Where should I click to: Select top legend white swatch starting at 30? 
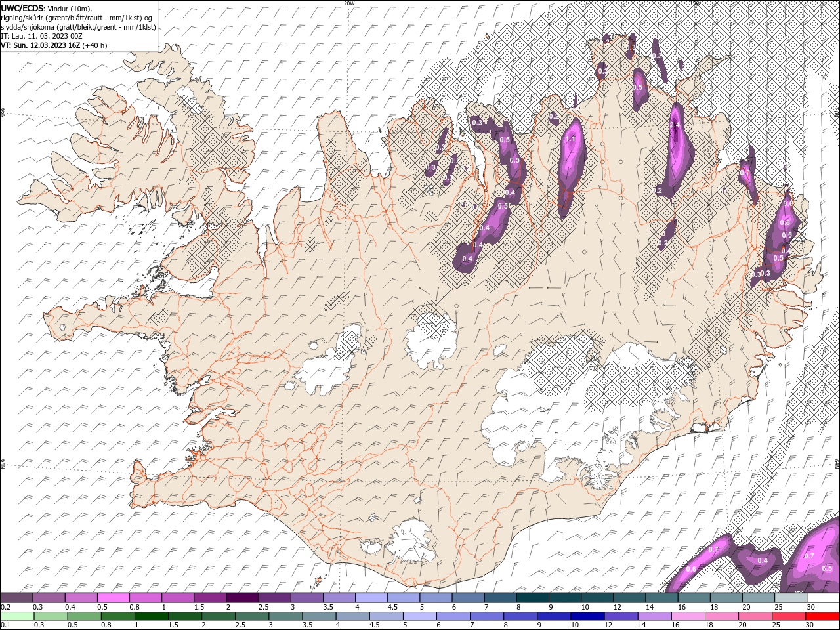[x=823, y=598]
